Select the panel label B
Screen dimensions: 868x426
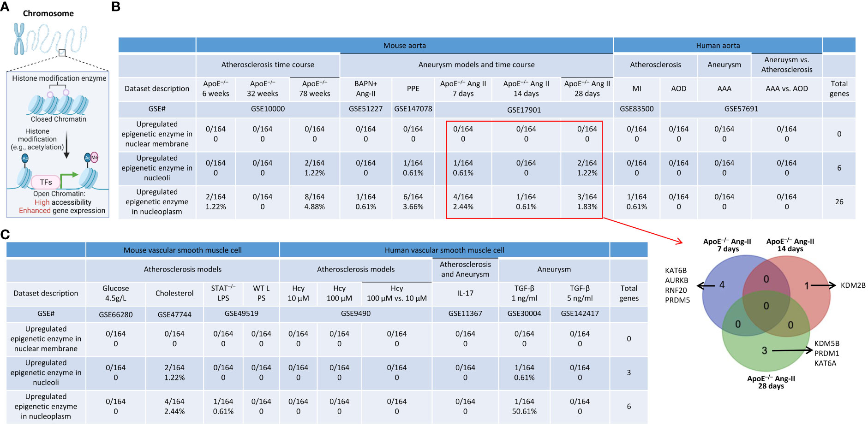[x=116, y=7]
